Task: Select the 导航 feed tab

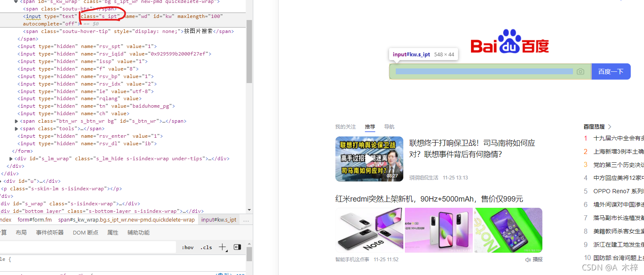Action: point(389,126)
